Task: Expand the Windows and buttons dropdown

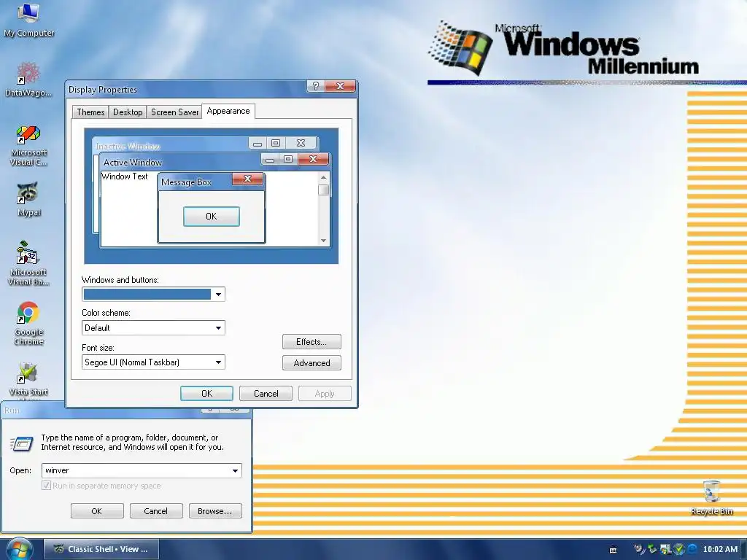Action: [x=218, y=295]
